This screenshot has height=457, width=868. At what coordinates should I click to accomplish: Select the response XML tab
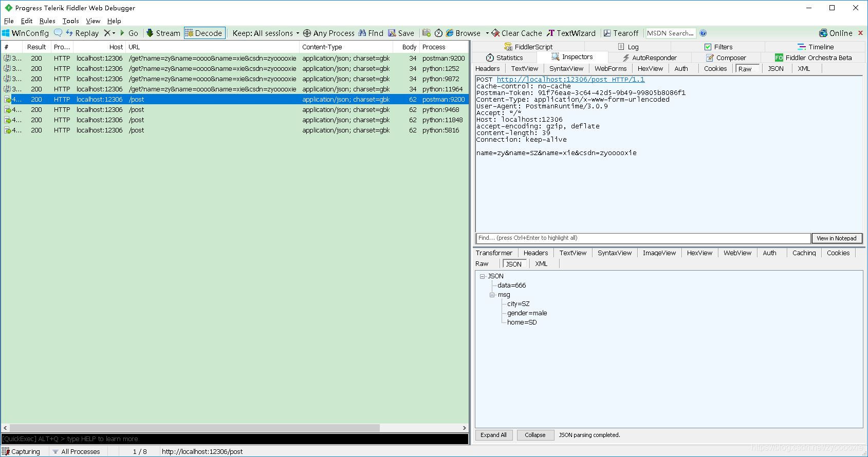tap(541, 263)
